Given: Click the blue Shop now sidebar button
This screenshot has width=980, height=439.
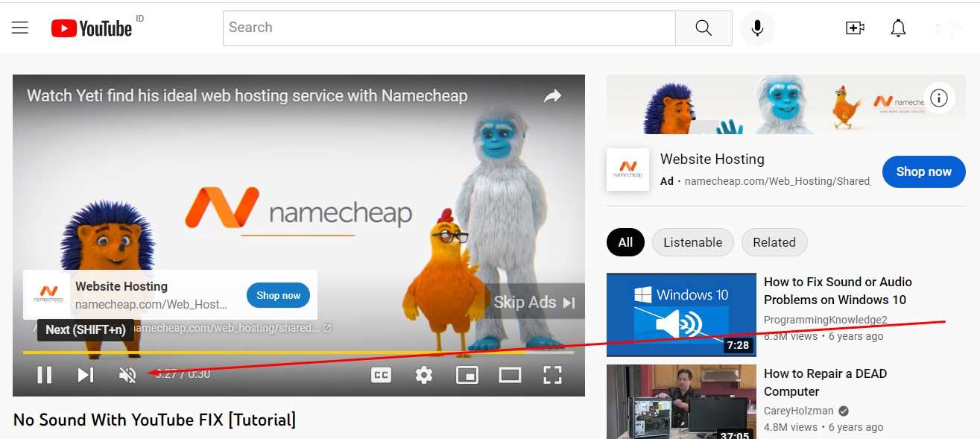Looking at the screenshot, I should (923, 171).
